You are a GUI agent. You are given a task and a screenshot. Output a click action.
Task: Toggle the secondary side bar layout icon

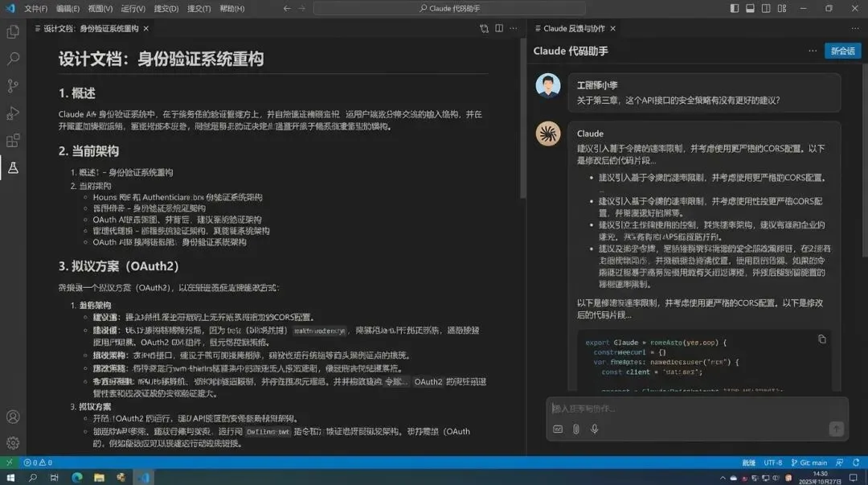click(766, 8)
